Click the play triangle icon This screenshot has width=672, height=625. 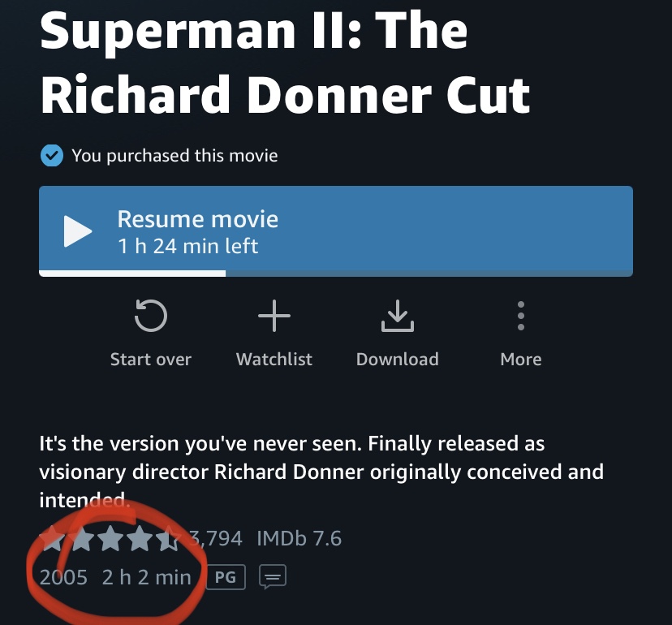tap(78, 231)
